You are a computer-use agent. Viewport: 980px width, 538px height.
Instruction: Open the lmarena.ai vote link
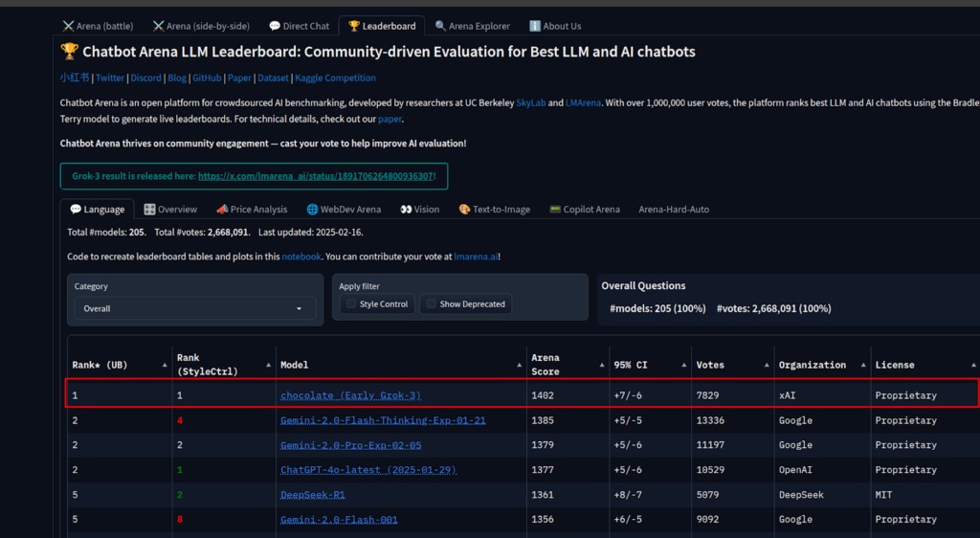tap(476, 257)
